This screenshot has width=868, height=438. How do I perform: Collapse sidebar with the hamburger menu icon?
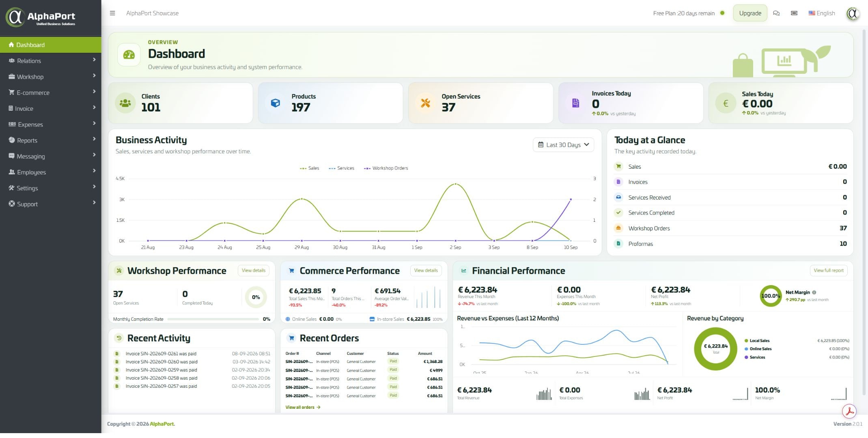[x=112, y=13]
